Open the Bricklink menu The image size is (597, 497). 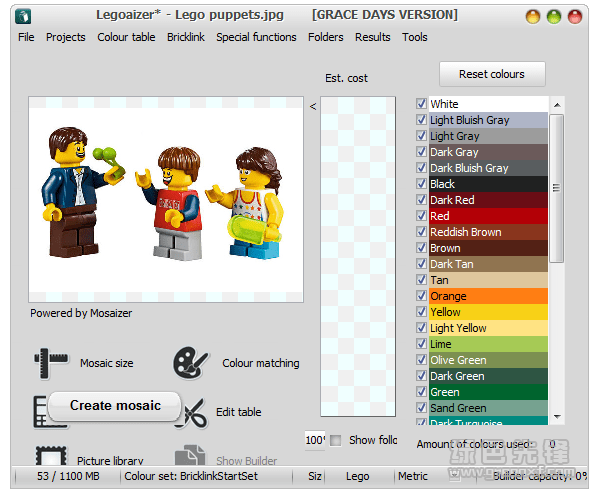click(x=186, y=37)
